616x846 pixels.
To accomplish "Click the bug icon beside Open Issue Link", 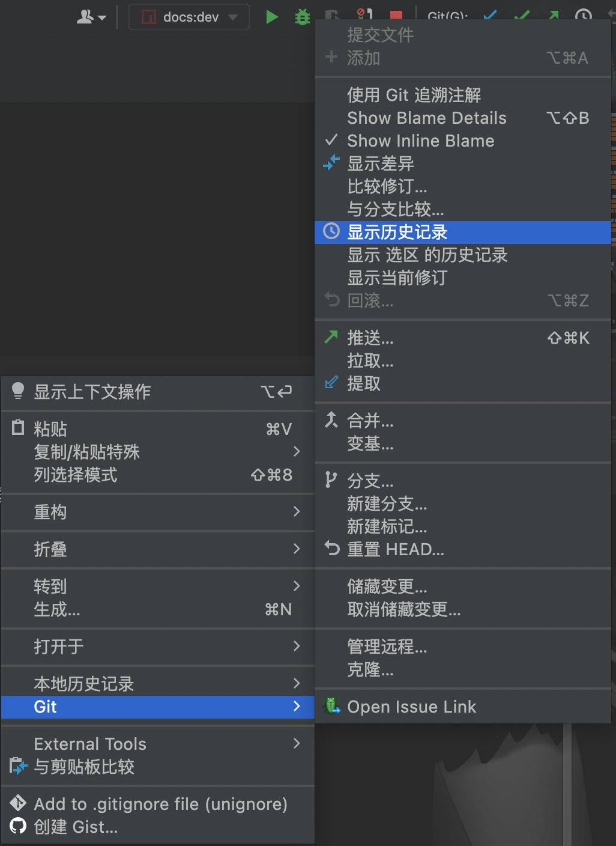I will point(331,706).
